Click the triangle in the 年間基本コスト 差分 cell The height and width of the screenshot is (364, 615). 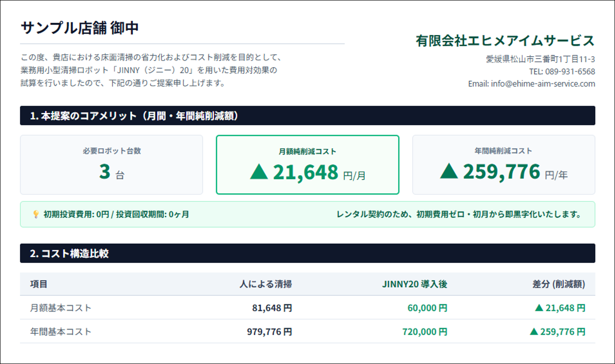point(534,331)
